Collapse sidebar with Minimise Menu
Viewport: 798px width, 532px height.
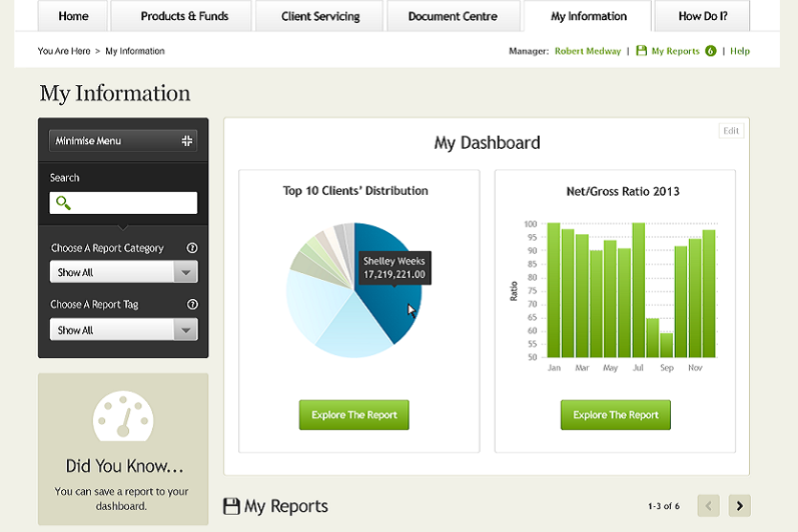[x=89, y=141]
